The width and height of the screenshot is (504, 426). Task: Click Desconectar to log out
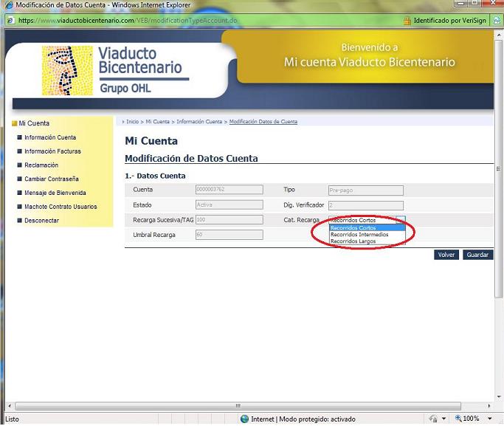(42, 221)
